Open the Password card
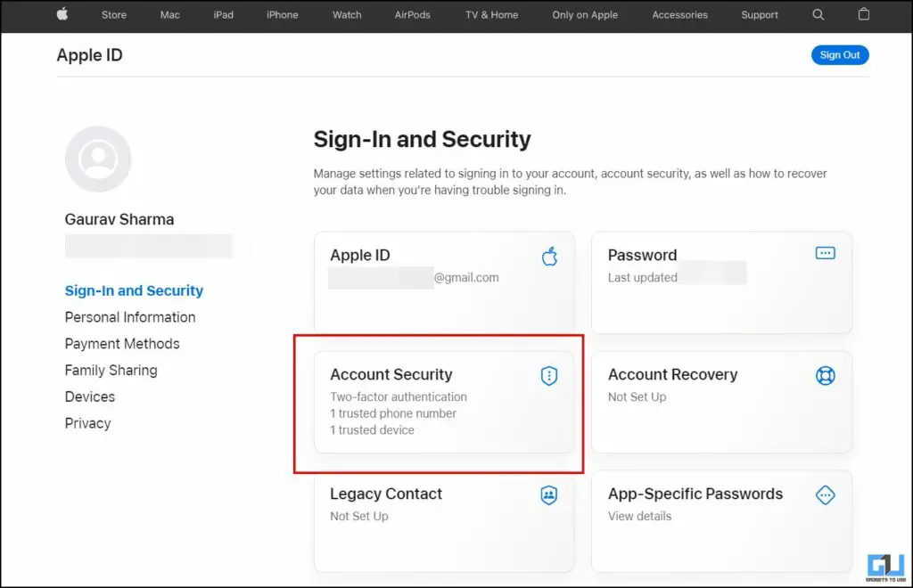913x588 pixels. pyautogui.click(x=722, y=282)
